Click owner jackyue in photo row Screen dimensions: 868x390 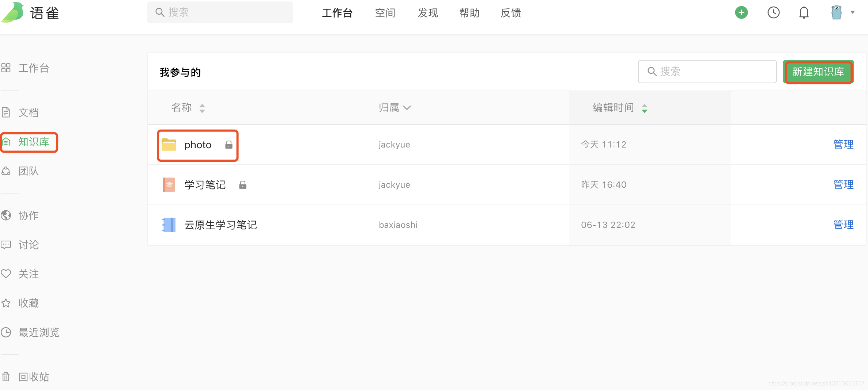[x=394, y=145]
